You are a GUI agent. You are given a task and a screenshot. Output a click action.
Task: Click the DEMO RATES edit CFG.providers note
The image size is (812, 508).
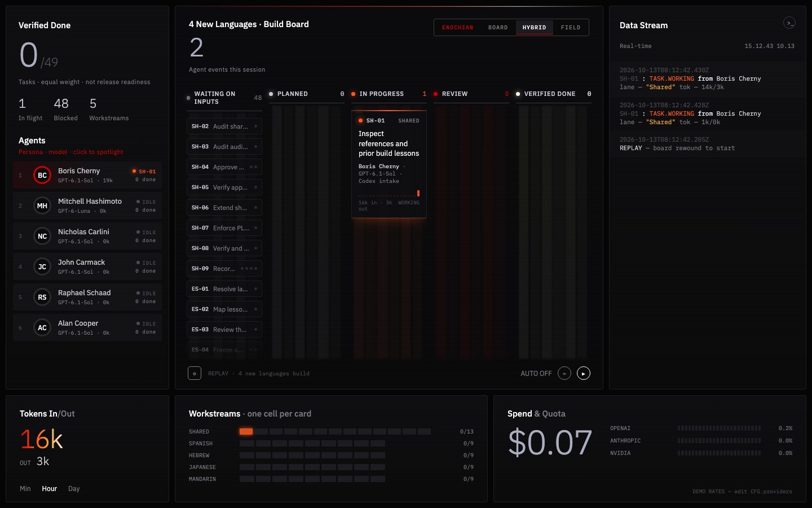tap(742, 492)
